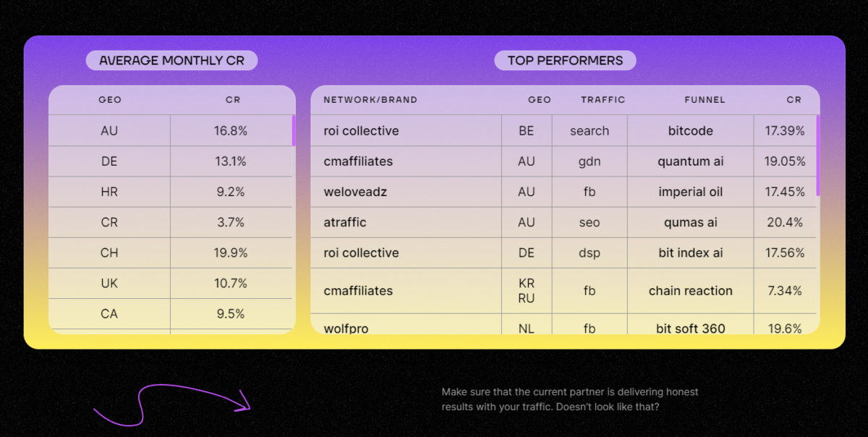Image resolution: width=868 pixels, height=437 pixels.
Task: Select the atraffic network row
Action: point(563,222)
